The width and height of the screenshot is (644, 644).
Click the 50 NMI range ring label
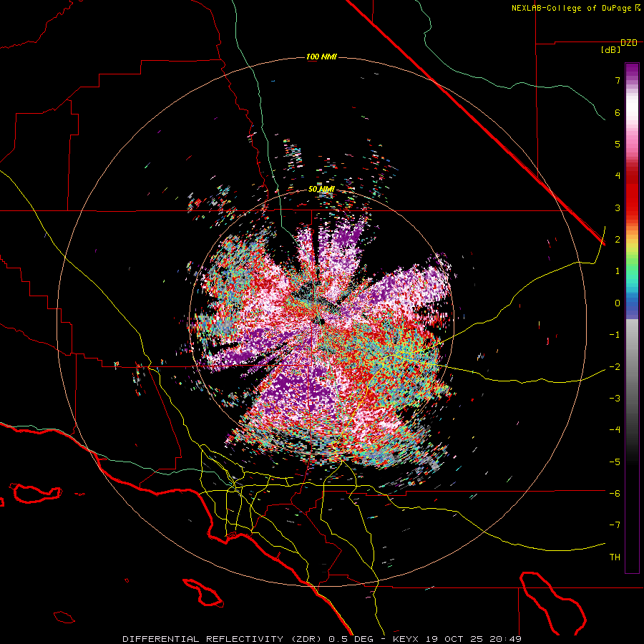(321, 190)
